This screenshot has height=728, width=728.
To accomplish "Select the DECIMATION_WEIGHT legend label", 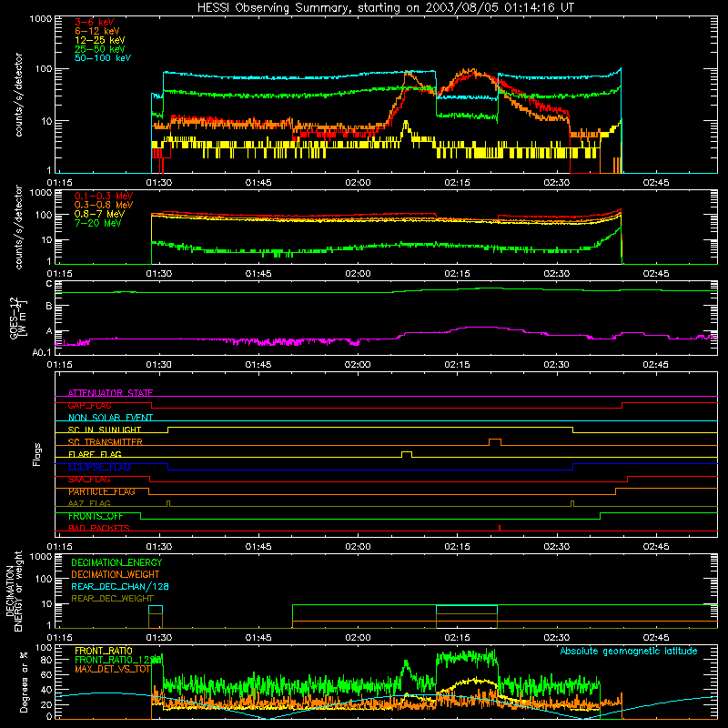I will point(116,574).
